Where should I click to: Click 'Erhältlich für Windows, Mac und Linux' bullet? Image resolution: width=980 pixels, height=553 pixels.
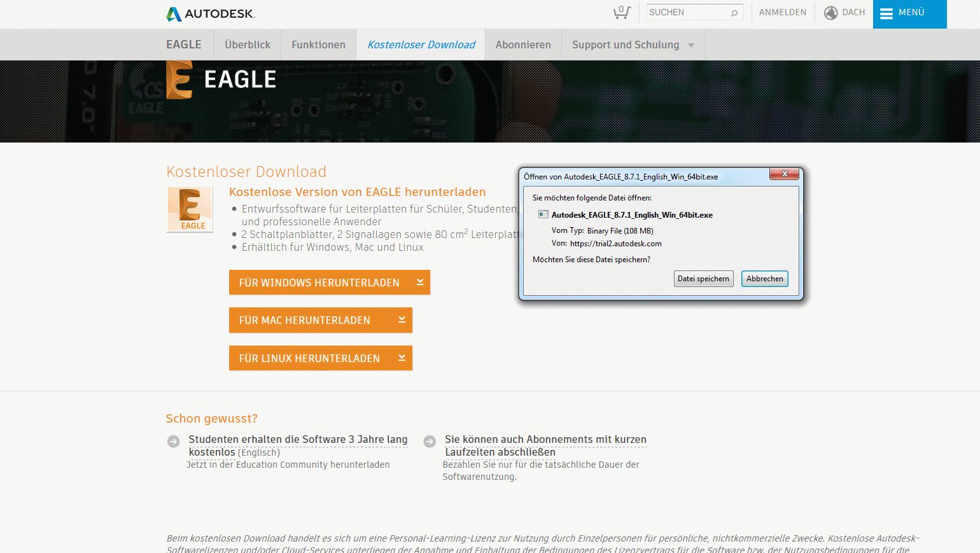[x=333, y=247]
